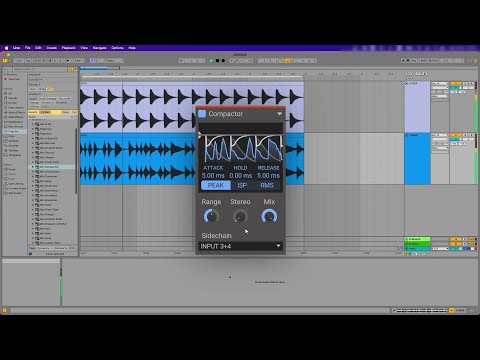Open the Edit menu
The height and width of the screenshot is (360, 480).
point(38,48)
